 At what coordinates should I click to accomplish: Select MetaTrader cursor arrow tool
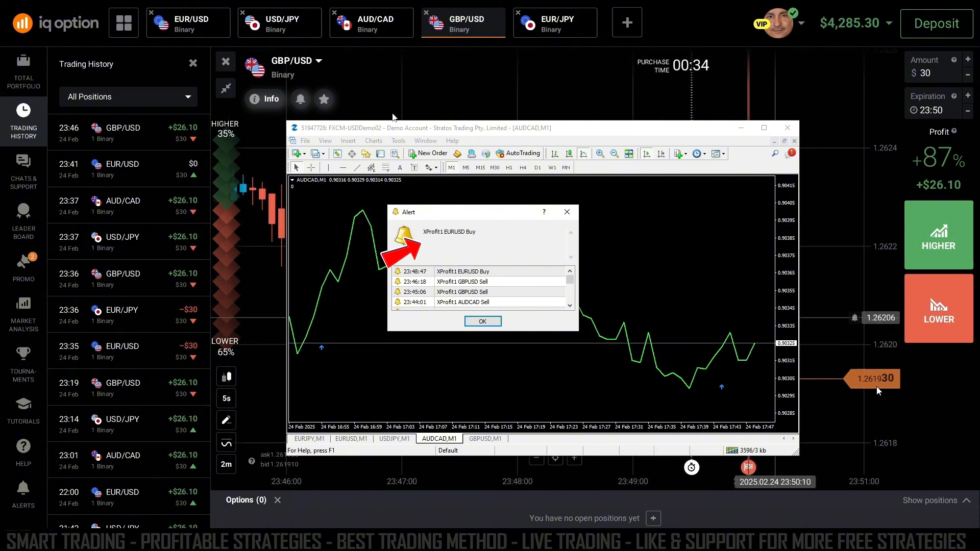pos(296,167)
